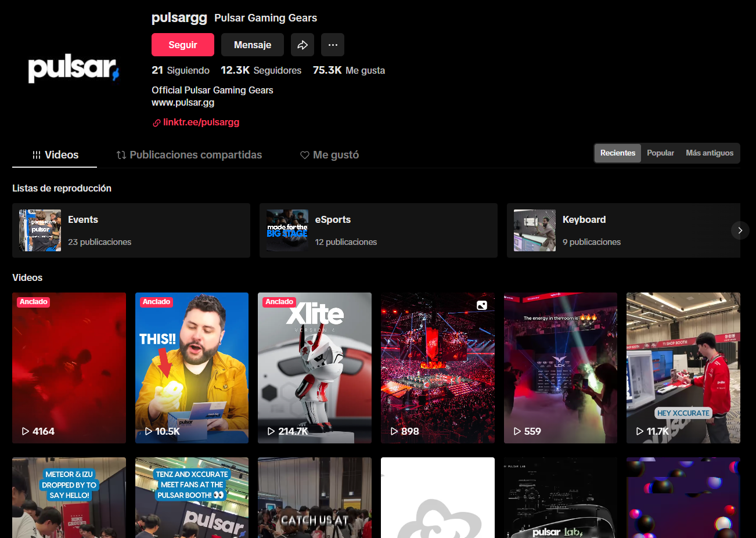756x538 pixels.
Task: Click the Anclado badge on the THIS!! video
Action: click(156, 302)
